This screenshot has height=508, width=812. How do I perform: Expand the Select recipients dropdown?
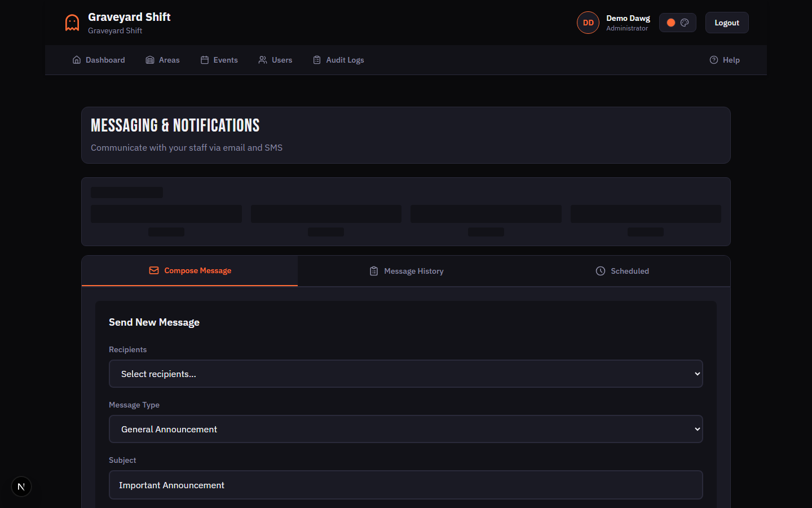[x=405, y=374]
